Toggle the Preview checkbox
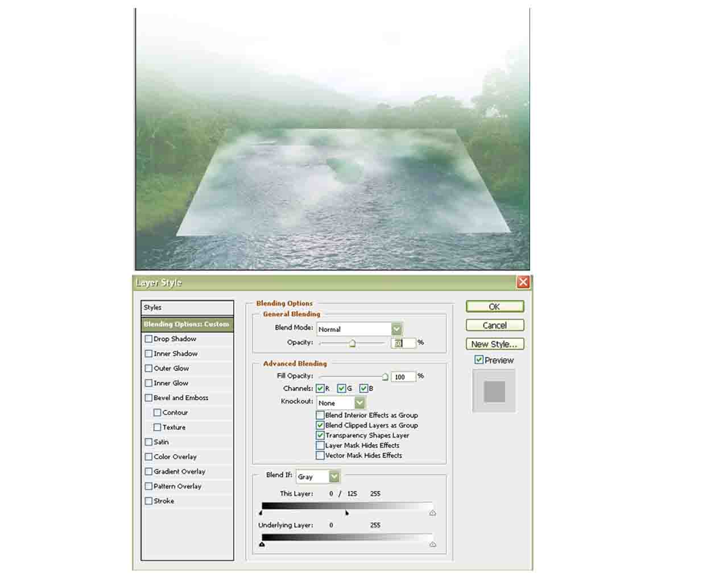The image size is (728, 582). pyautogui.click(x=479, y=360)
